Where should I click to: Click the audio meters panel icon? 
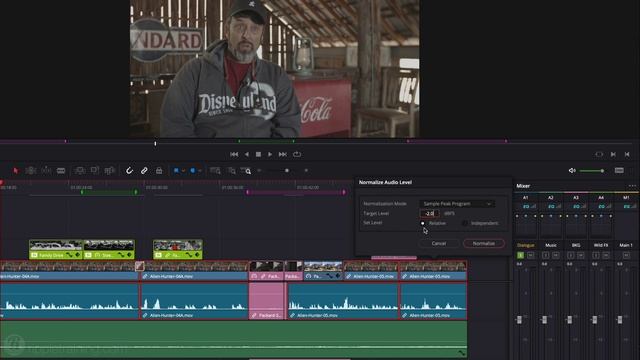coord(619,171)
